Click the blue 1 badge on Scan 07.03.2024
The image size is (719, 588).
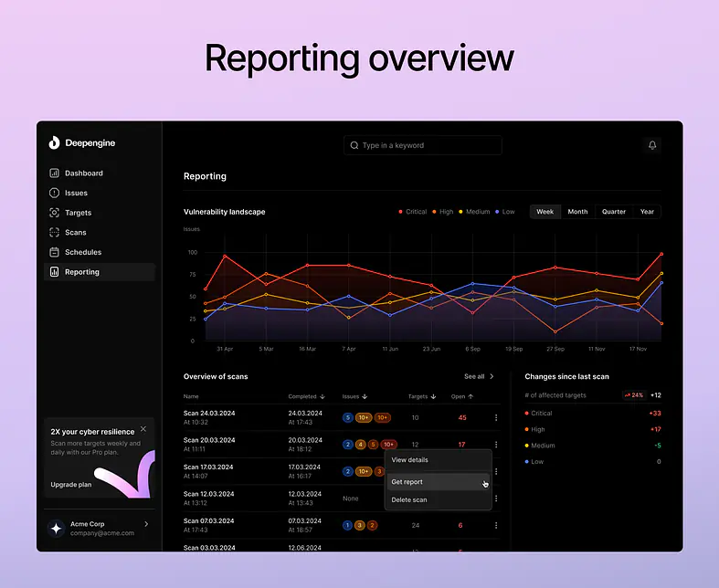point(347,525)
